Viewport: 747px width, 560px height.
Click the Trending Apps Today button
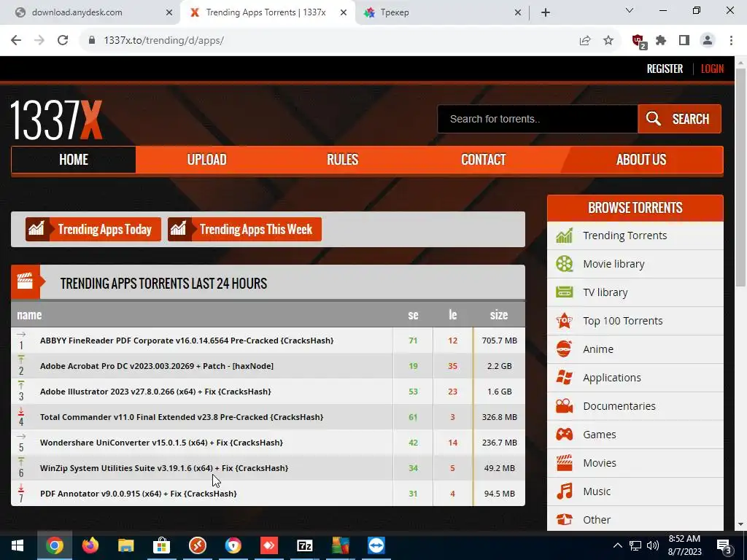[x=93, y=230]
